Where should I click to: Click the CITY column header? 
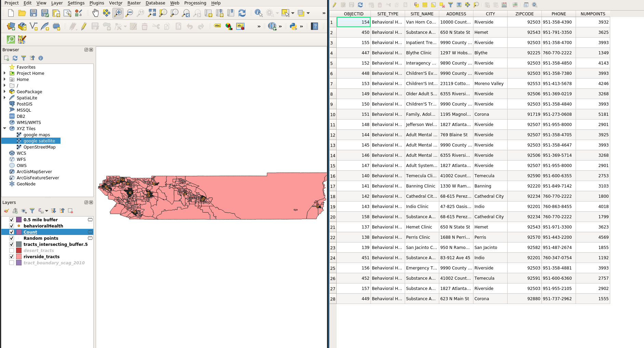(x=490, y=14)
